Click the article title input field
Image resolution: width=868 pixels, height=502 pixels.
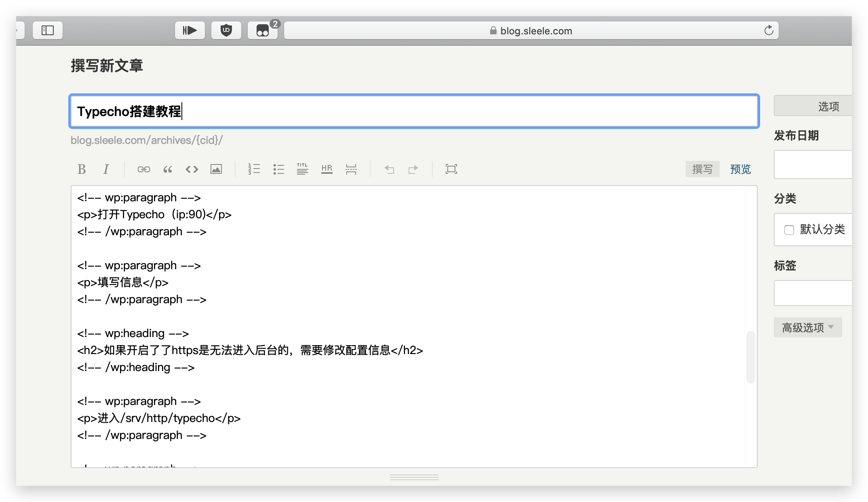coord(414,111)
